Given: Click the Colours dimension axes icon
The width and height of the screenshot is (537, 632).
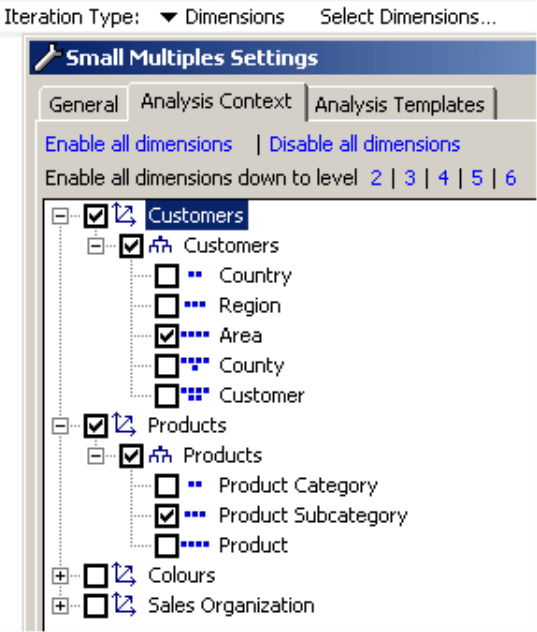Looking at the screenshot, I should (x=124, y=574).
